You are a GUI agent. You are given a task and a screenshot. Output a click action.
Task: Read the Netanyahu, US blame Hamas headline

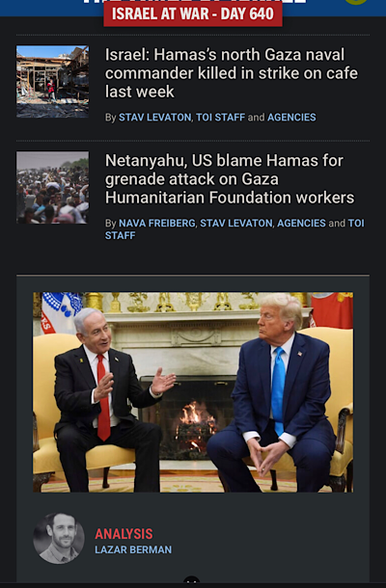tap(230, 179)
